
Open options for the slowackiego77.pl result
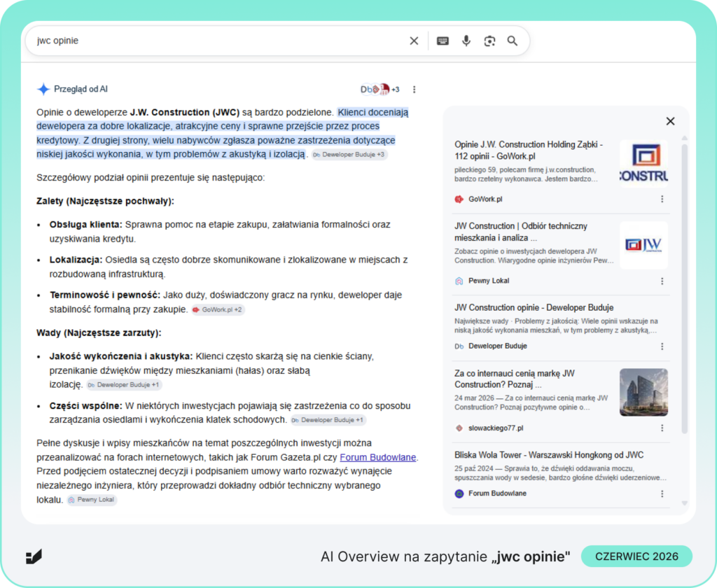tap(662, 428)
